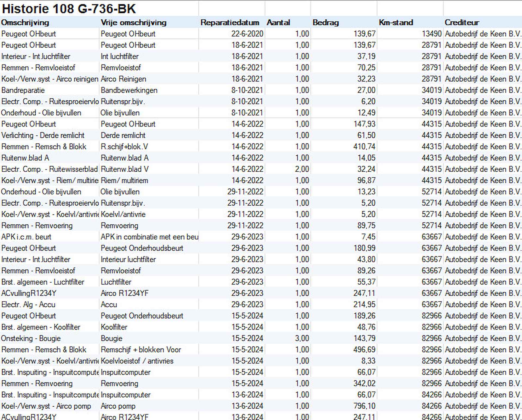Select amount 12,49

pyautogui.click(x=366, y=113)
